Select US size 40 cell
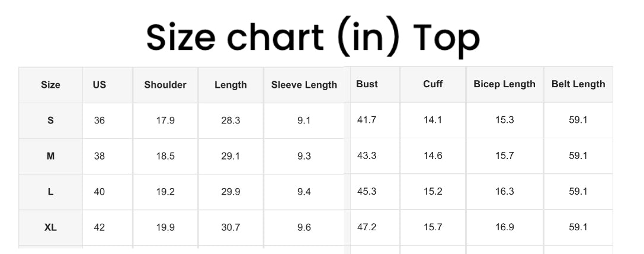 click(x=100, y=192)
